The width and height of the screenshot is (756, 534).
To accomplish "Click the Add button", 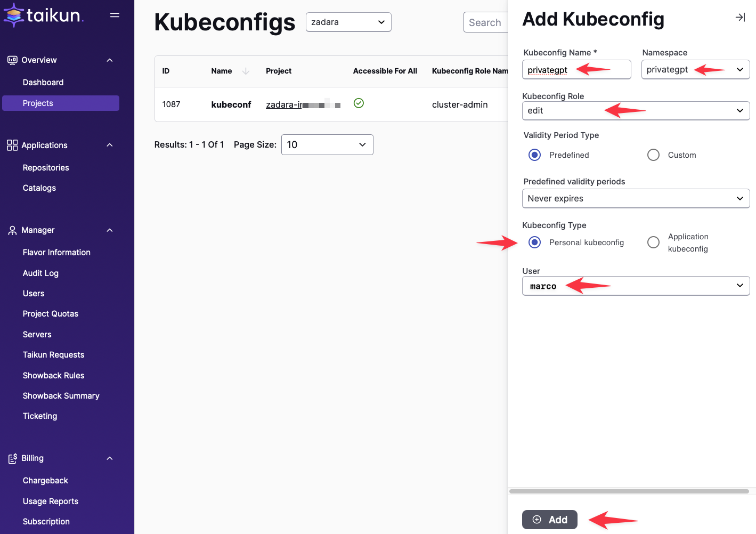I will pos(549,520).
